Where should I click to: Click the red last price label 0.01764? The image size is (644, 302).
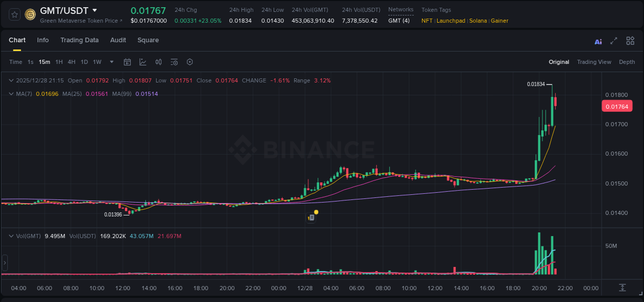point(617,106)
